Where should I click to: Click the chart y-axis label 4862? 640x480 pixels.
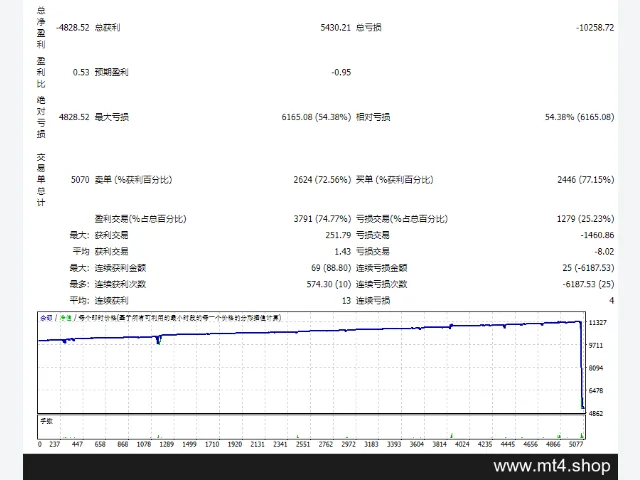coord(596,413)
